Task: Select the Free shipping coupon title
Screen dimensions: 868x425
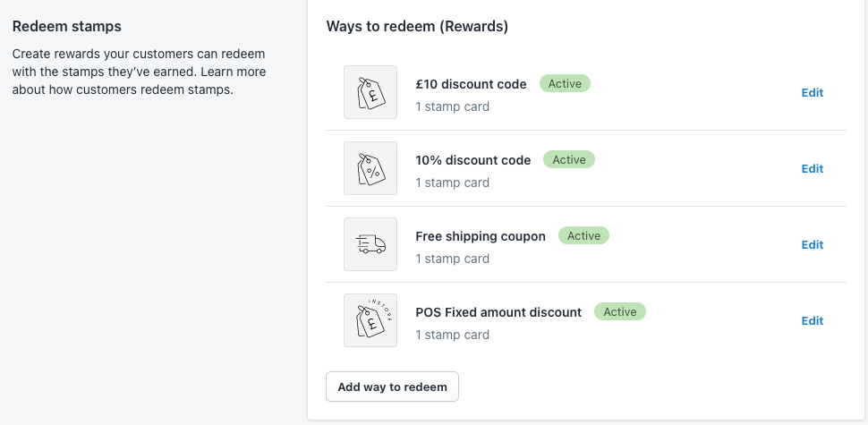Action: point(481,236)
